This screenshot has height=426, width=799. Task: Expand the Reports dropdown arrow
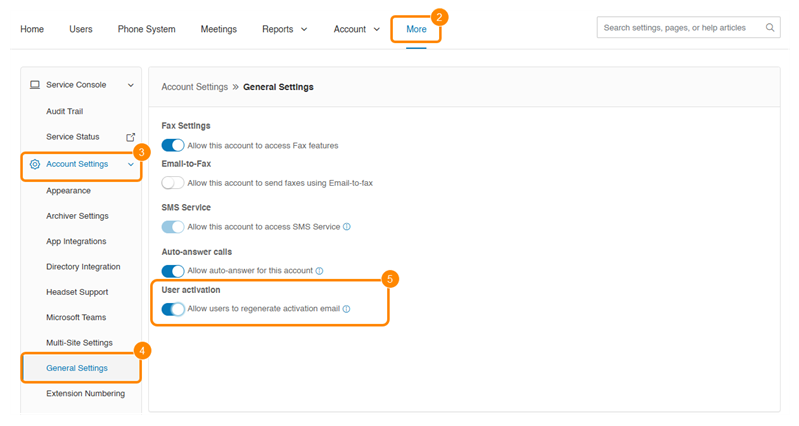pyautogui.click(x=304, y=30)
